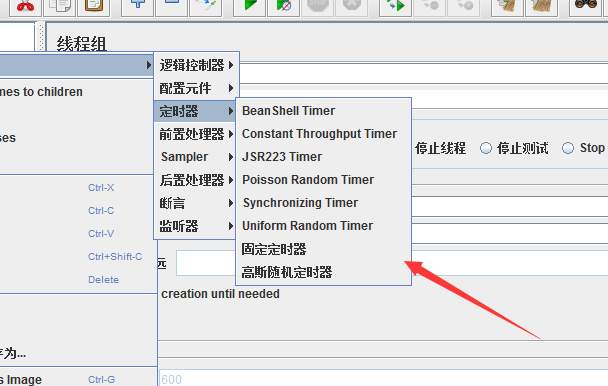Click the blue minus Collapse All icon
The height and width of the screenshot is (386, 608).
coord(171,7)
